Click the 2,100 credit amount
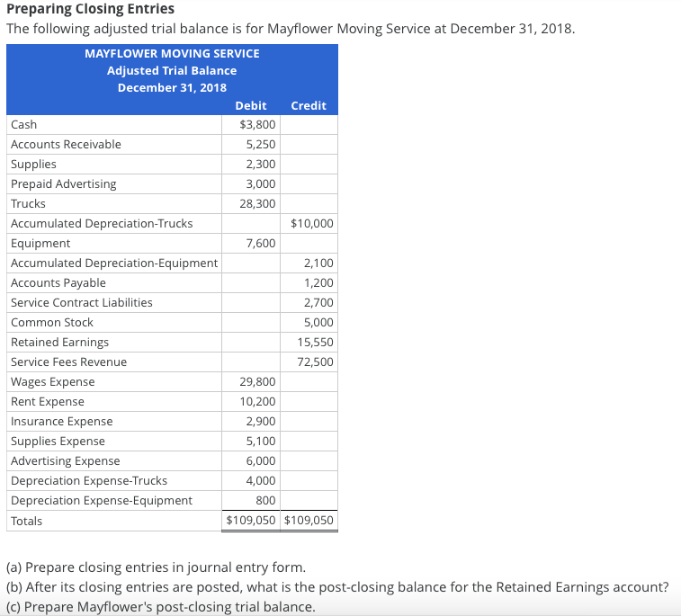This screenshot has width=681, height=616. click(x=318, y=263)
